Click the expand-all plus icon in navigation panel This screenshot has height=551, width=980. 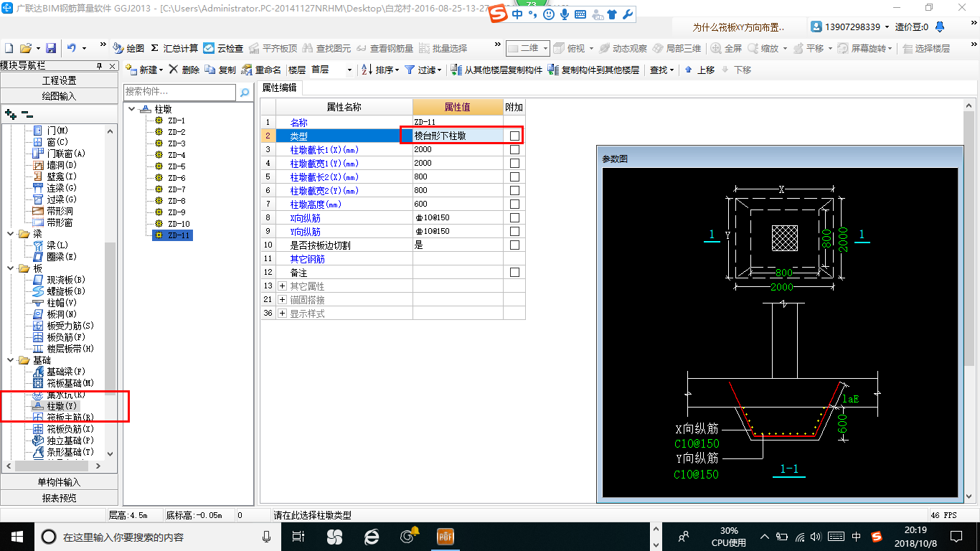pyautogui.click(x=10, y=113)
